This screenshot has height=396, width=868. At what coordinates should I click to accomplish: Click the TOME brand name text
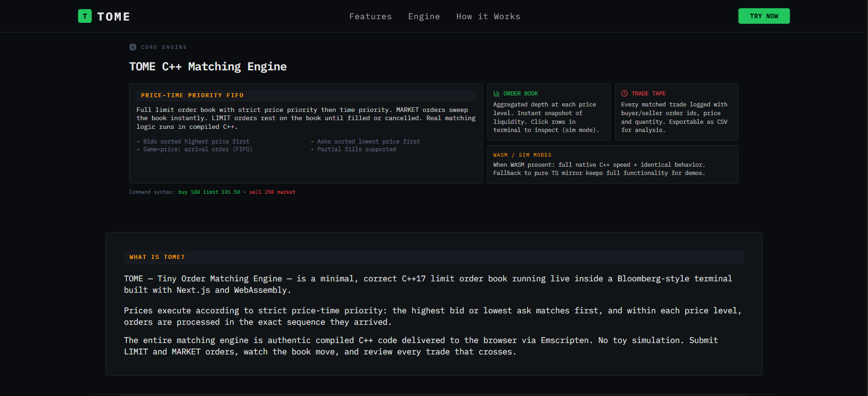(x=114, y=16)
